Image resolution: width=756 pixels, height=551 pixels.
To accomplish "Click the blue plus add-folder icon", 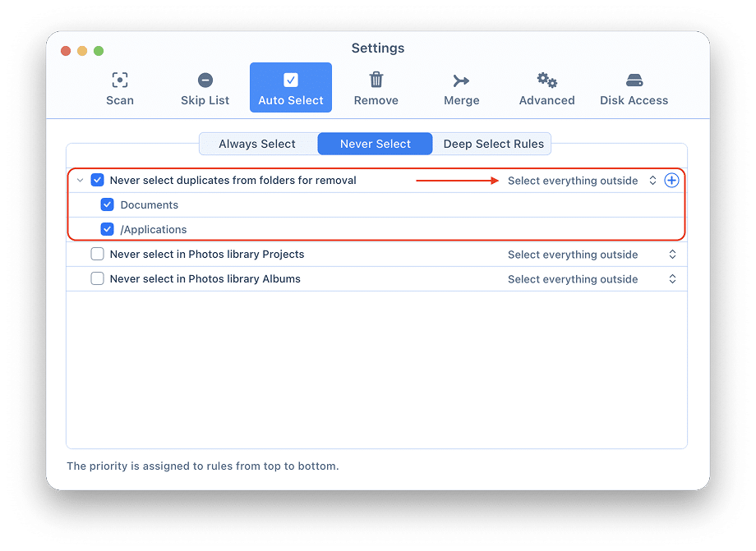I will point(671,181).
